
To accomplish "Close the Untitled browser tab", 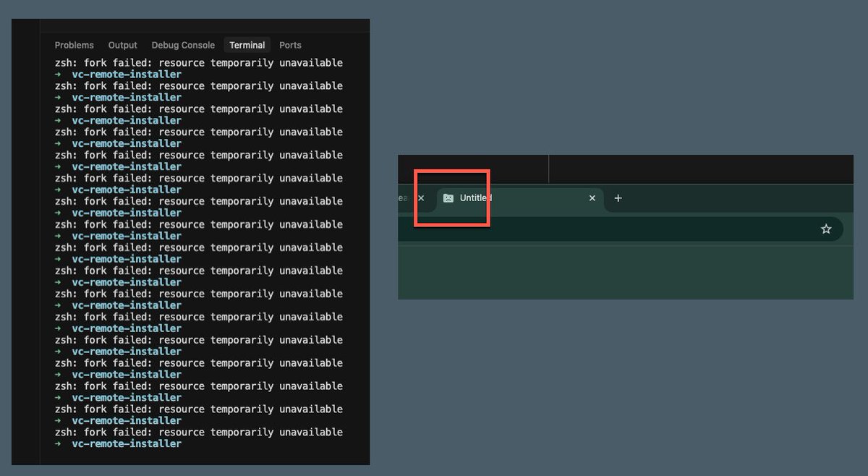I will [x=592, y=198].
